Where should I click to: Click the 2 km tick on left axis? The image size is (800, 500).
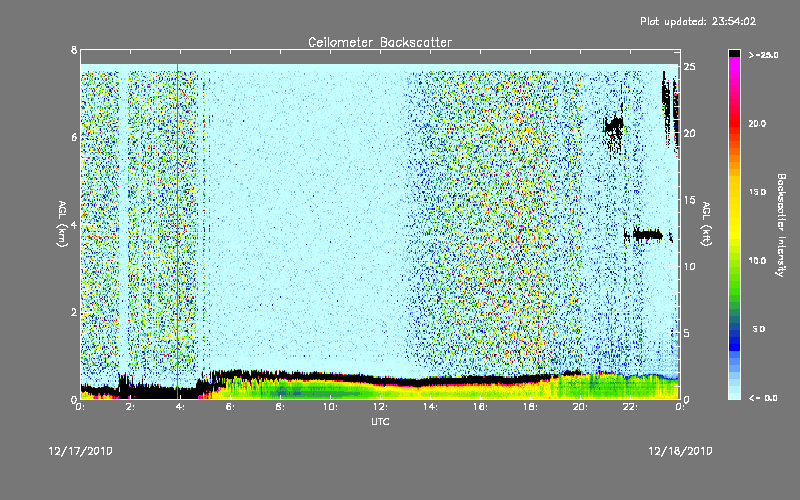74,312
